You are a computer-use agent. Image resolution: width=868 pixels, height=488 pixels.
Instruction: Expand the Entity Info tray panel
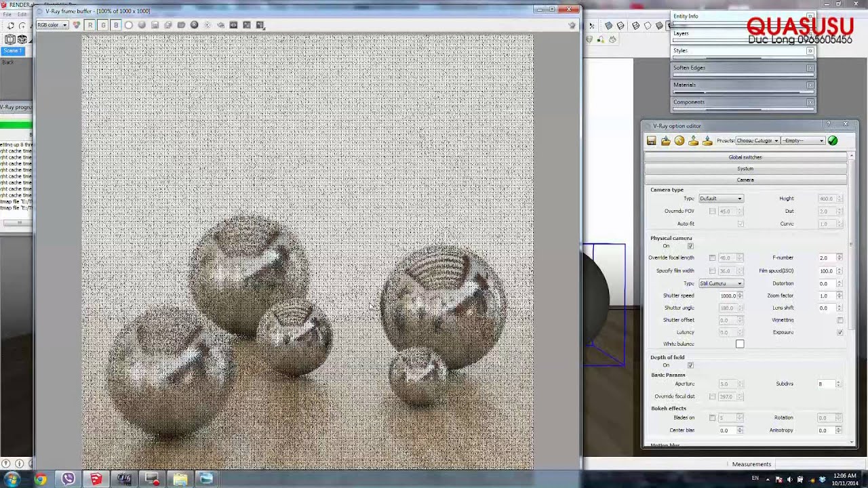click(743, 16)
